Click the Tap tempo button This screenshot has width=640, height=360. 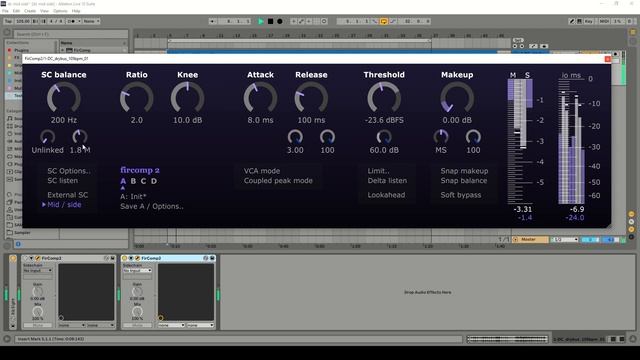8,21
